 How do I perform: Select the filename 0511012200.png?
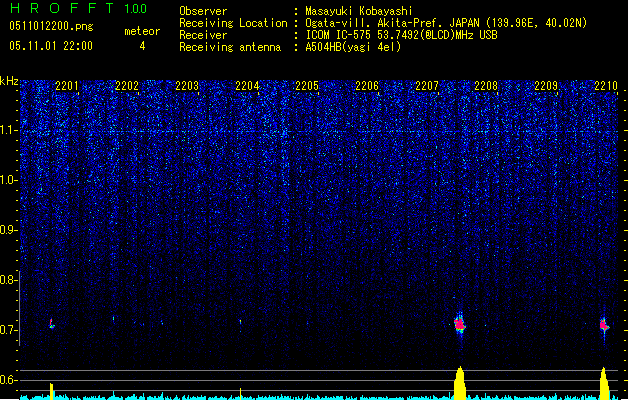(51, 26)
